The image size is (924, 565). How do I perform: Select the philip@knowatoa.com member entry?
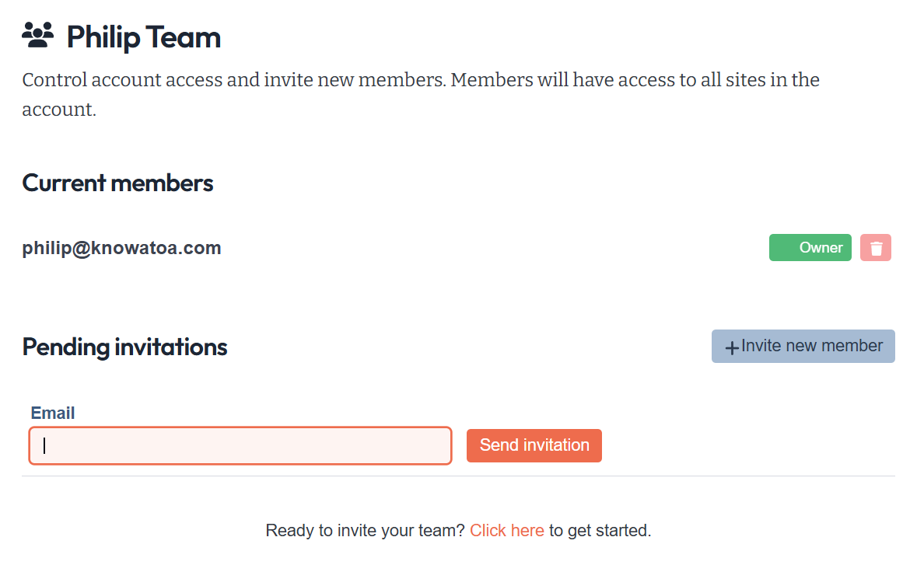121,248
